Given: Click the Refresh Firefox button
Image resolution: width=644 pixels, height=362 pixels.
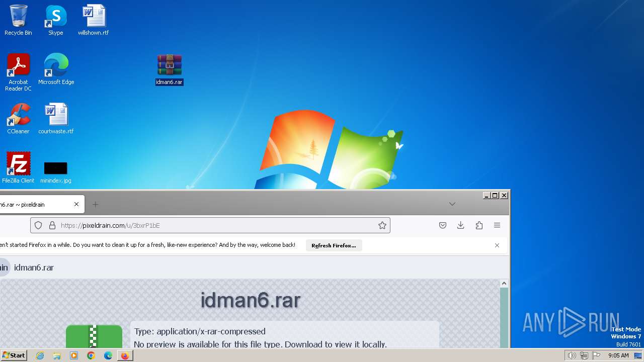Looking at the screenshot, I should (334, 245).
